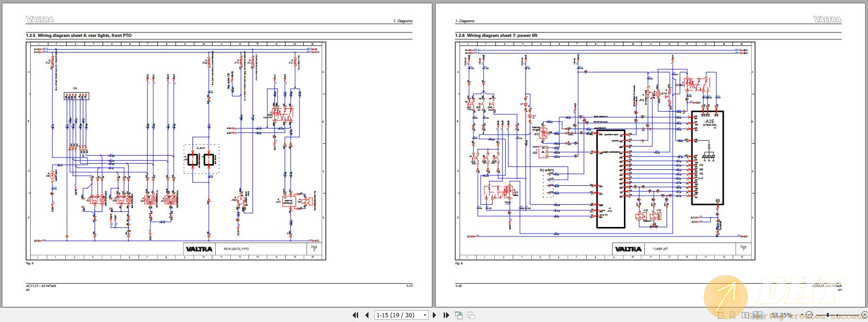868x322 pixels.
Task: Open the page number dropdown
Action: (x=425, y=315)
